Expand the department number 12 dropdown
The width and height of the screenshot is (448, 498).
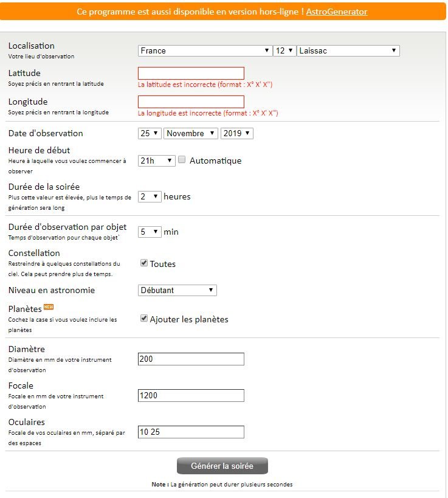pyautogui.click(x=284, y=51)
